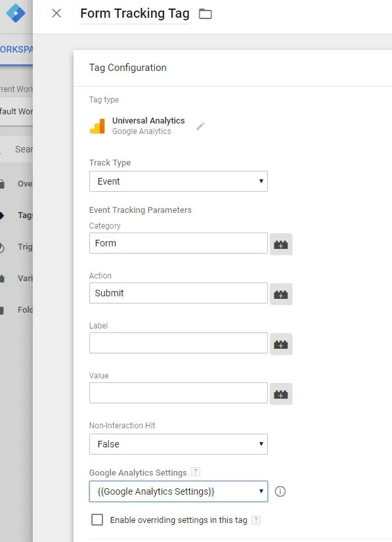Screen dimensions: 392x542
Task: Click the Form Tracking Tag title
Action: click(x=135, y=14)
